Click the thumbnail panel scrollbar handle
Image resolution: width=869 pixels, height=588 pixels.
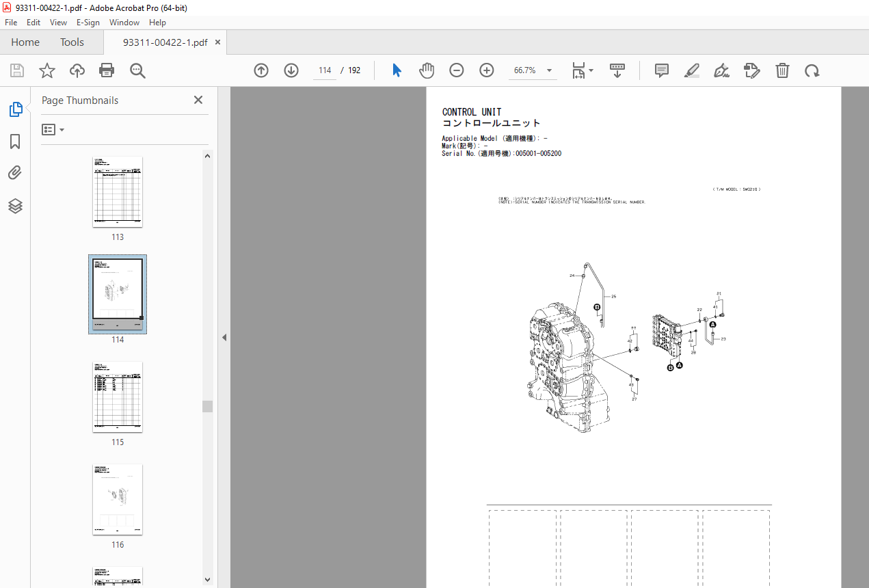click(x=207, y=406)
